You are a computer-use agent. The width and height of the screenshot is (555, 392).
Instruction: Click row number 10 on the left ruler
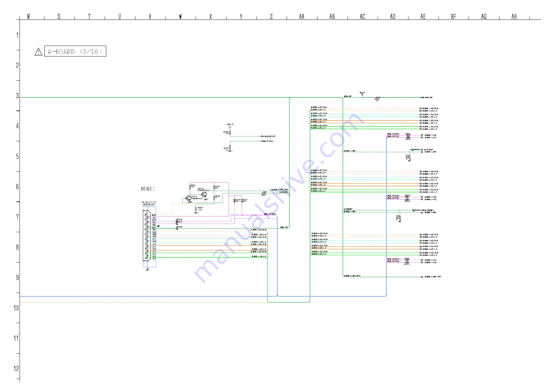click(16, 308)
